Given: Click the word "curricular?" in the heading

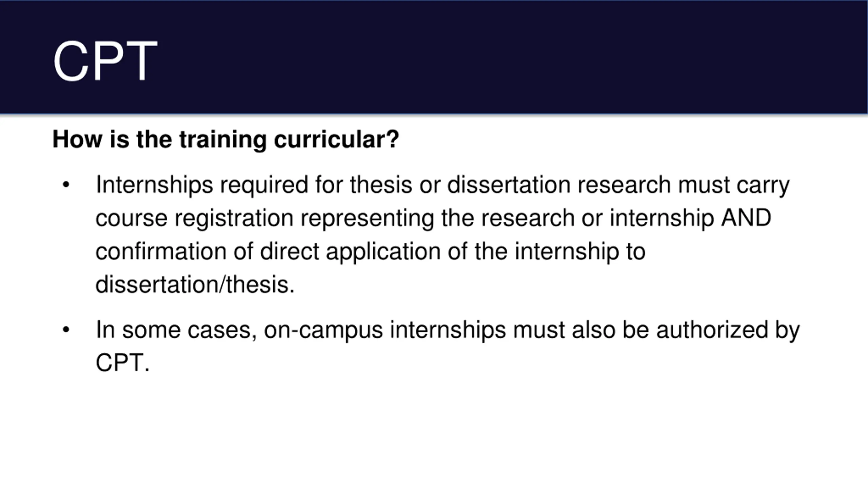Looking at the screenshot, I should pyautogui.click(x=336, y=139).
